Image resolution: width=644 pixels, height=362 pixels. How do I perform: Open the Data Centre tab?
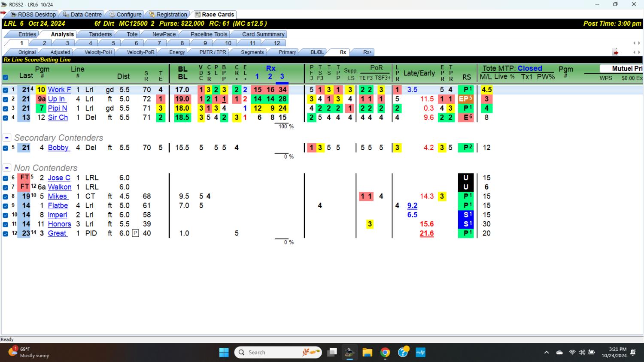(x=82, y=15)
